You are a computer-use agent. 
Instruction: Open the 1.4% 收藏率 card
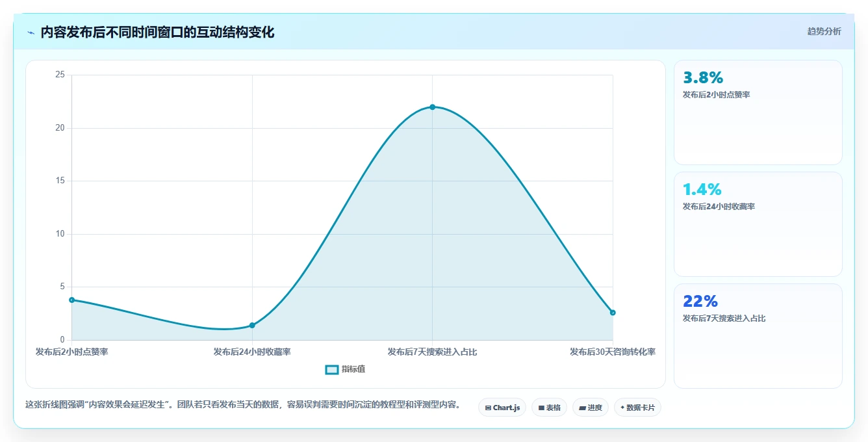tap(758, 224)
